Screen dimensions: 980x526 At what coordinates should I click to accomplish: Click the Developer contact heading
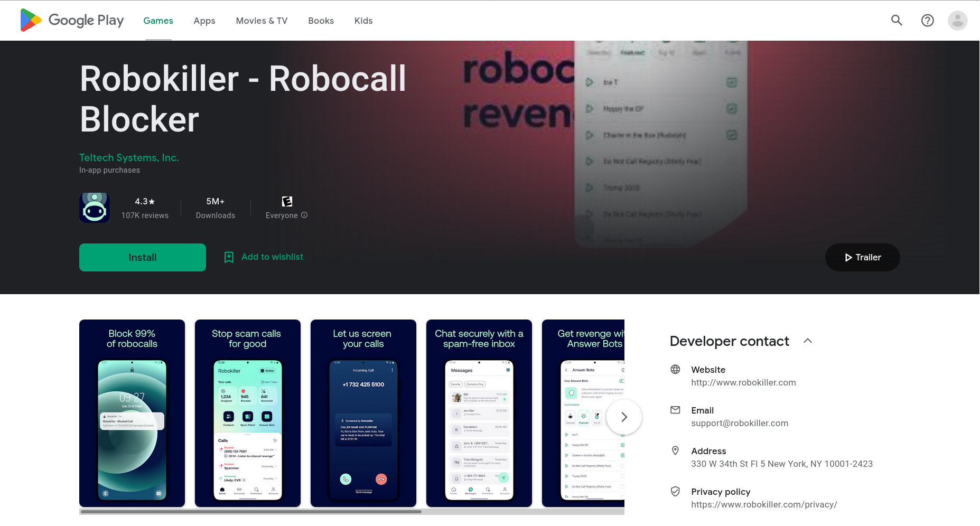tap(729, 341)
